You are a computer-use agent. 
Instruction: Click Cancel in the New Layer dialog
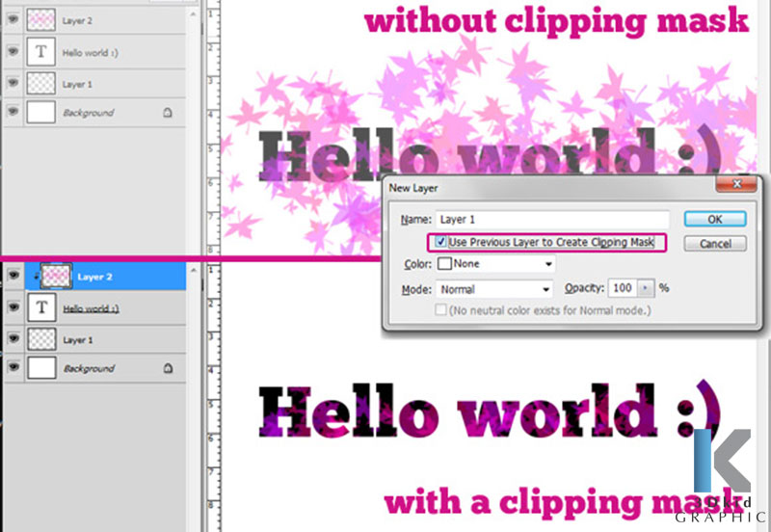(x=715, y=244)
